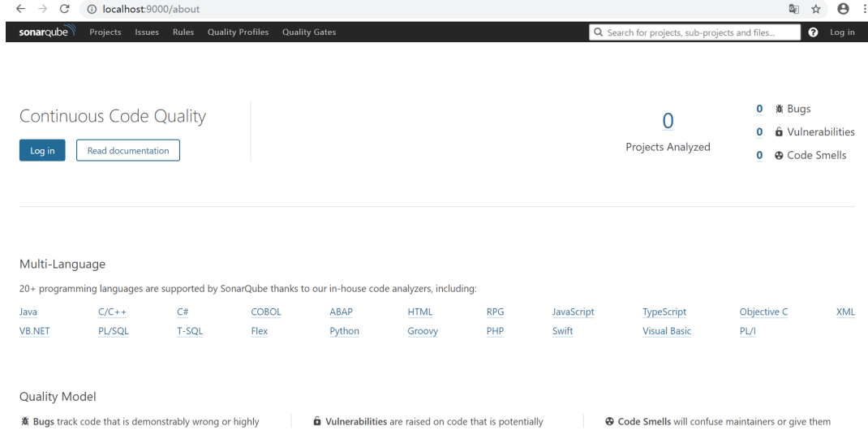Open the Java language link

28,312
